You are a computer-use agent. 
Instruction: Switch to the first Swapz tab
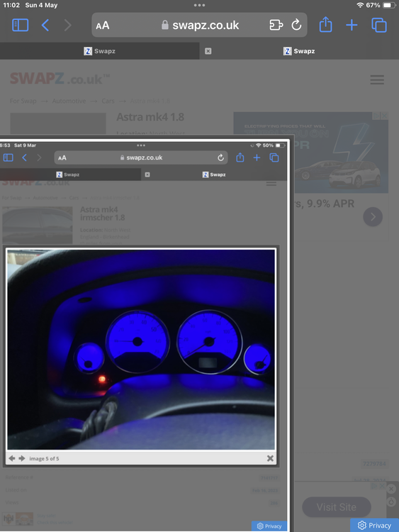100,51
